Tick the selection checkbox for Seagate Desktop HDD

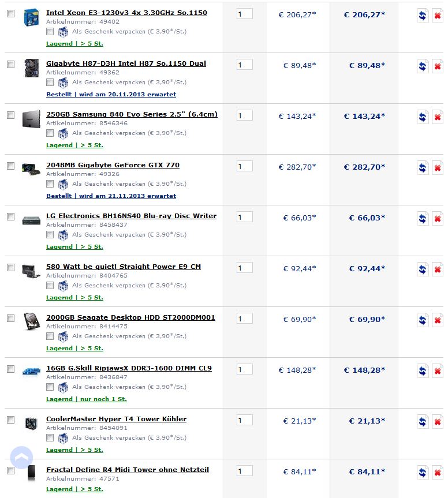tap(10, 319)
